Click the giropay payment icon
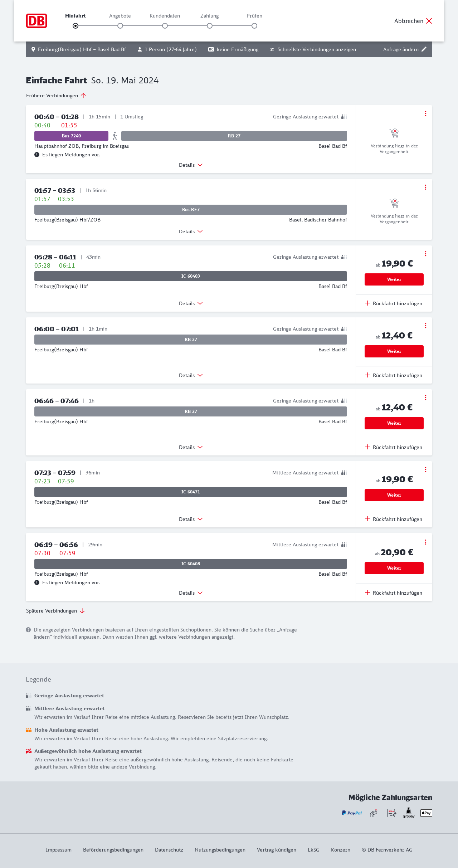Screen dimensions: 458x868 409,813
